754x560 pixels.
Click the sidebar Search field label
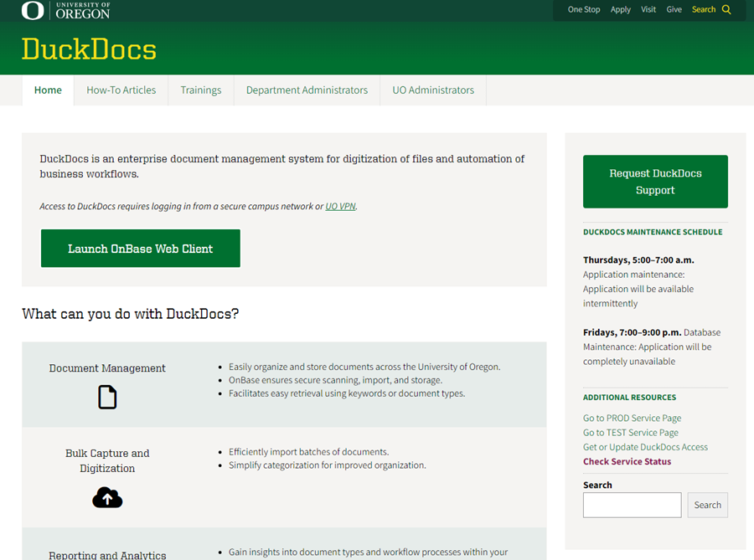click(x=597, y=485)
